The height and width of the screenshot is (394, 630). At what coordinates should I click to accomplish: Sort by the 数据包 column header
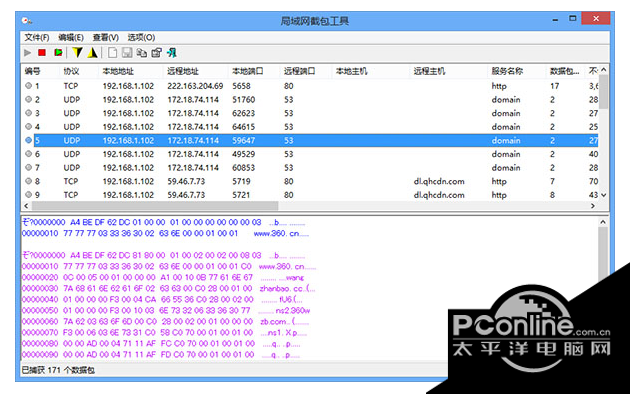pyautogui.click(x=565, y=71)
